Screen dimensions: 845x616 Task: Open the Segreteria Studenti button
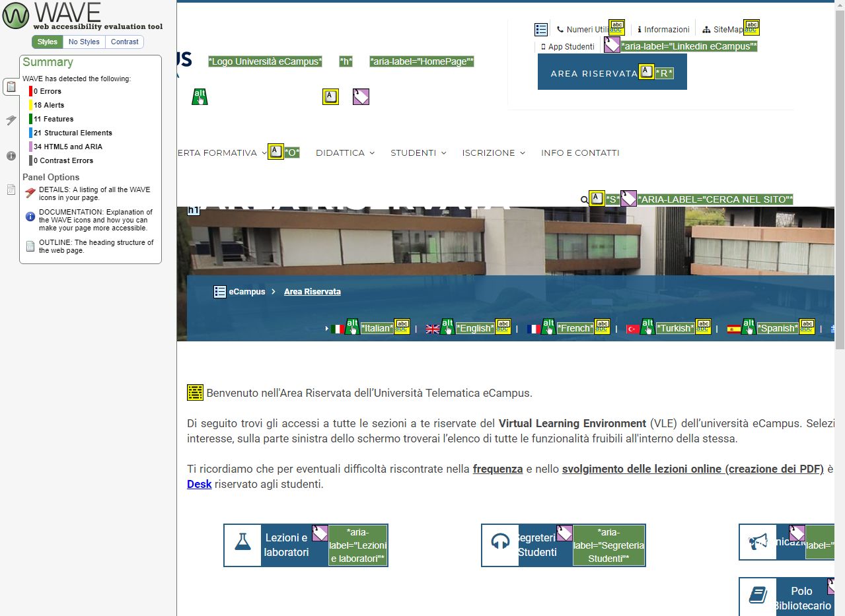coord(564,545)
